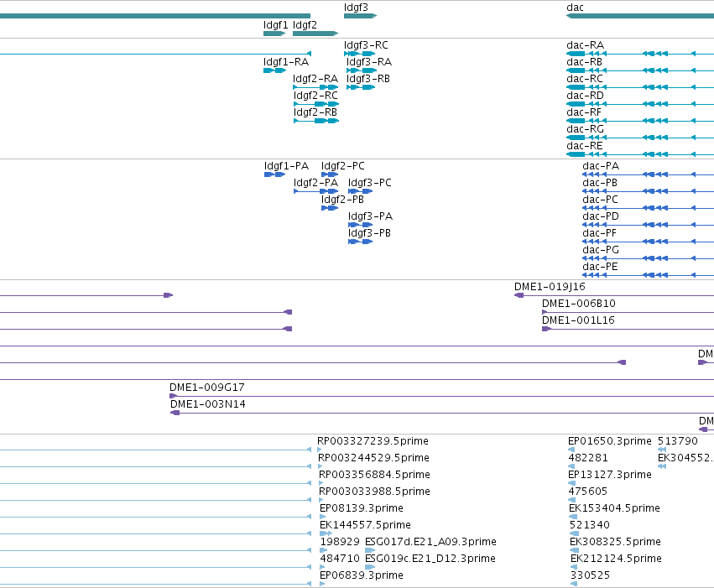Click feature 198929

pos(340,543)
